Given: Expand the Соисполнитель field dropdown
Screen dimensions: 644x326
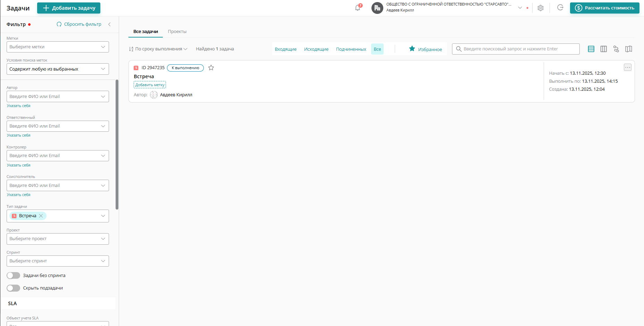Looking at the screenshot, I should click(x=103, y=186).
